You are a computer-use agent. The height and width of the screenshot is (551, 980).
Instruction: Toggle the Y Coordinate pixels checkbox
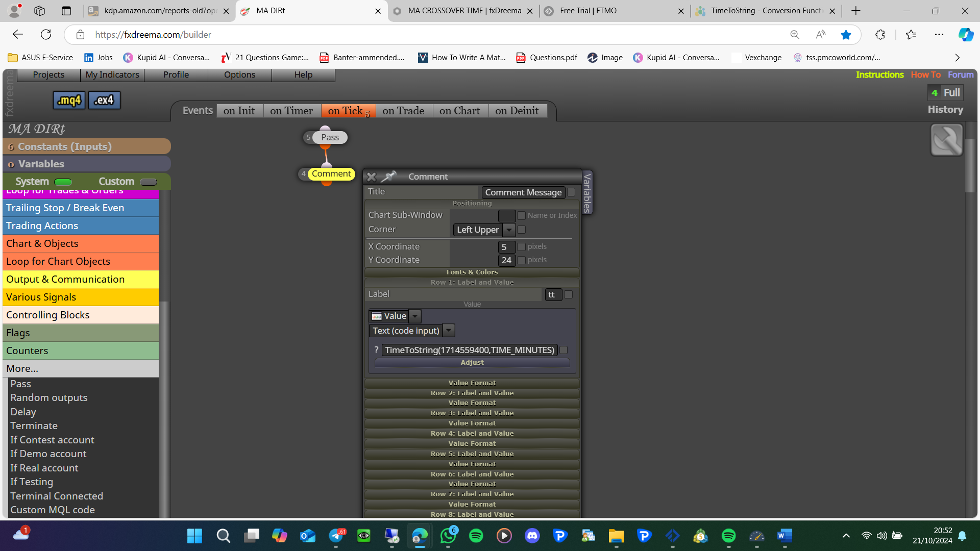point(521,260)
